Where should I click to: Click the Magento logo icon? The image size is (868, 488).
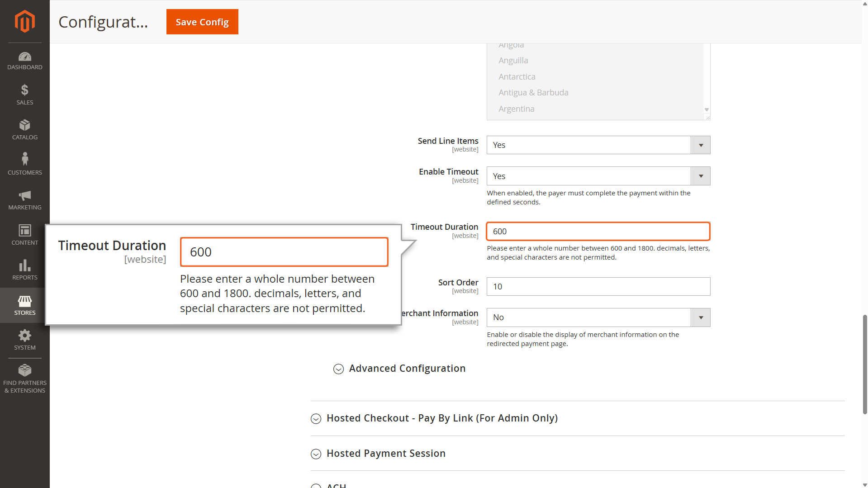coord(24,21)
